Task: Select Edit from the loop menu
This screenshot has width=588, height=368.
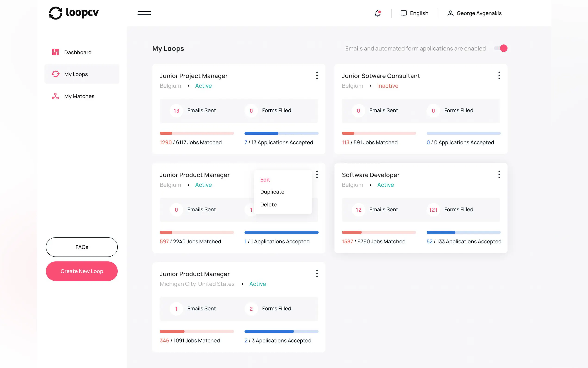Action: 265,180
